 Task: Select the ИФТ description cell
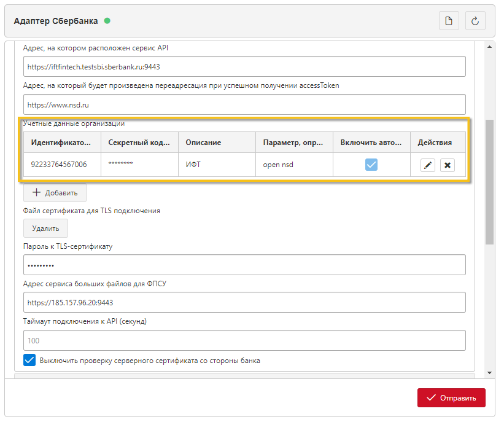pos(217,165)
